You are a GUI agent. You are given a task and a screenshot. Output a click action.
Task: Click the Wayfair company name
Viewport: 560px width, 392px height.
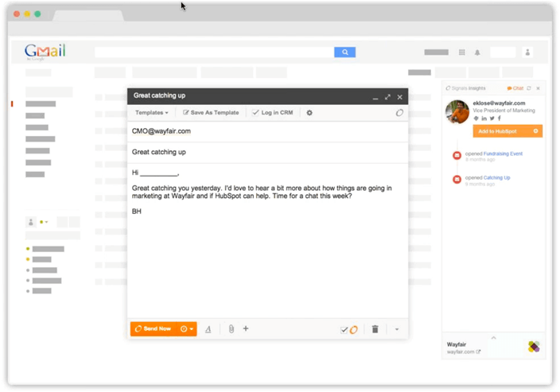point(457,344)
